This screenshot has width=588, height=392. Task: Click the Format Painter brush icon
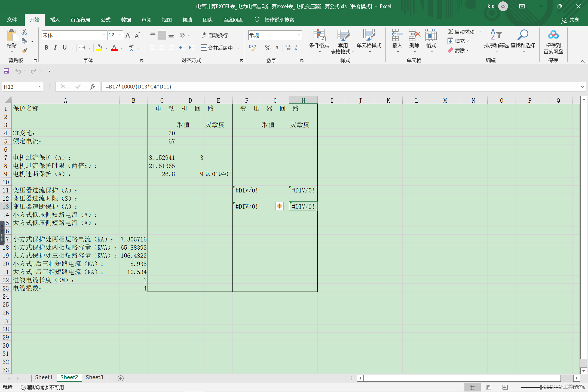[24, 51]
